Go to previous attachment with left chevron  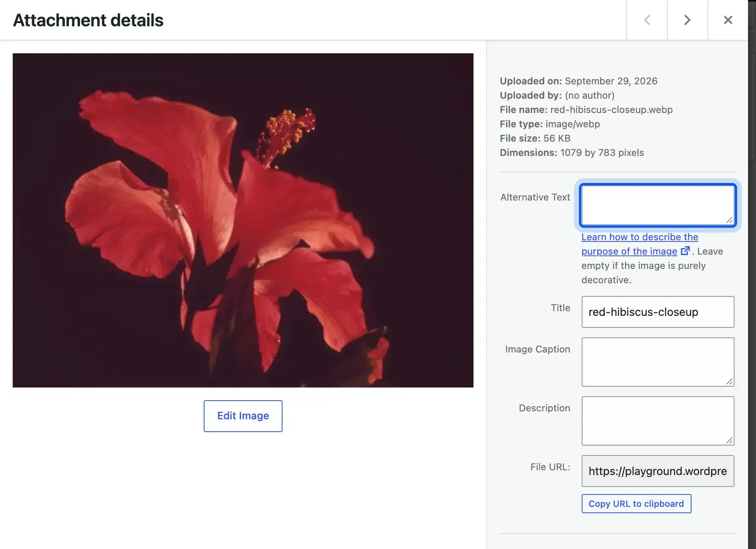[647, 20]
